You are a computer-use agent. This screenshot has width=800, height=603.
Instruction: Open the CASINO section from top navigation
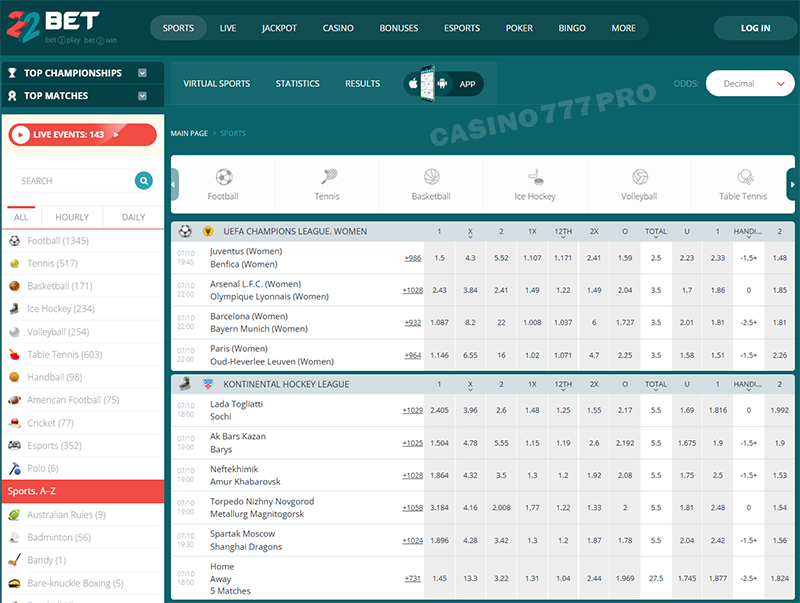click(338, 28)
